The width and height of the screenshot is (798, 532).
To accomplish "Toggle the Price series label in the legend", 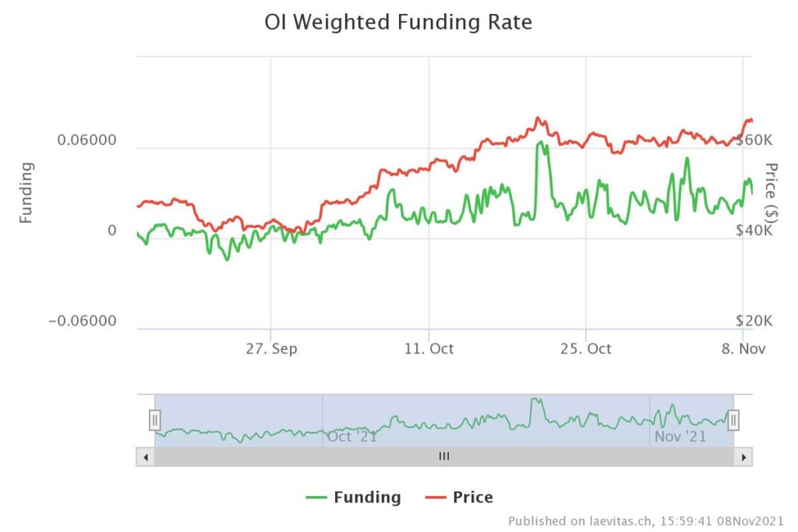I will (x=472, y=497).
